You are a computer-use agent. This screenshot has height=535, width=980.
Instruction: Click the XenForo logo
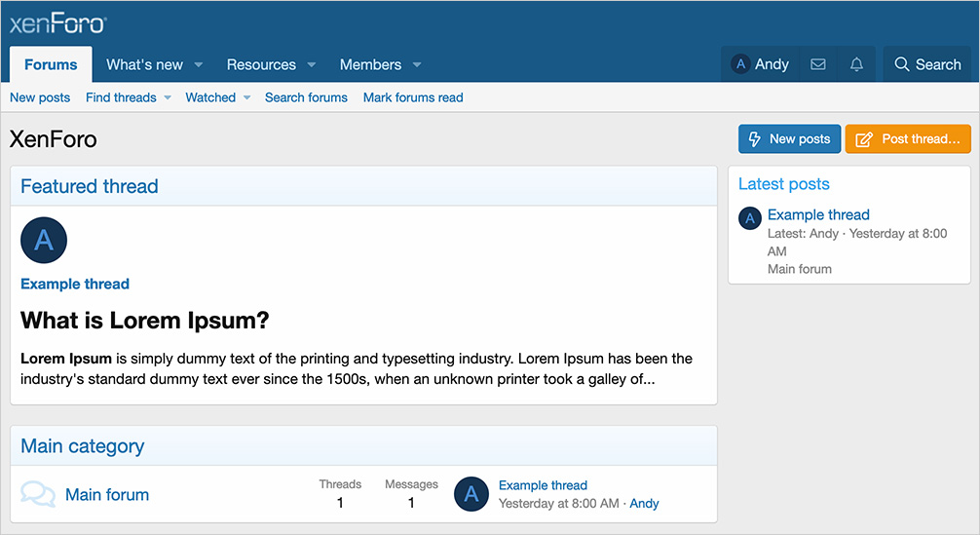57,23
